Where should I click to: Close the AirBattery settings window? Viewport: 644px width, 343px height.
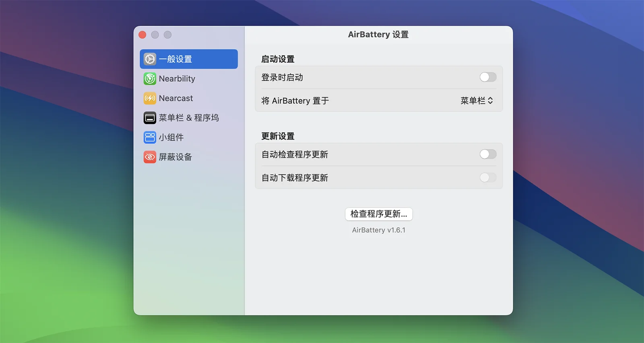tap(142, 35)
